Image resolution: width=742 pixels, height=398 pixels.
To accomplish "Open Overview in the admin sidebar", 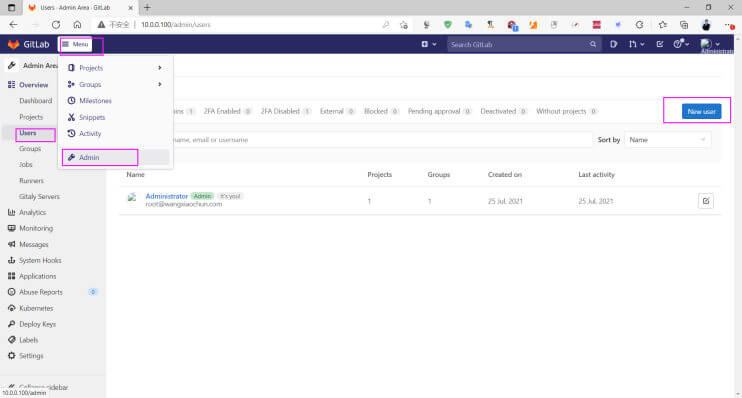I will [33, 85].
